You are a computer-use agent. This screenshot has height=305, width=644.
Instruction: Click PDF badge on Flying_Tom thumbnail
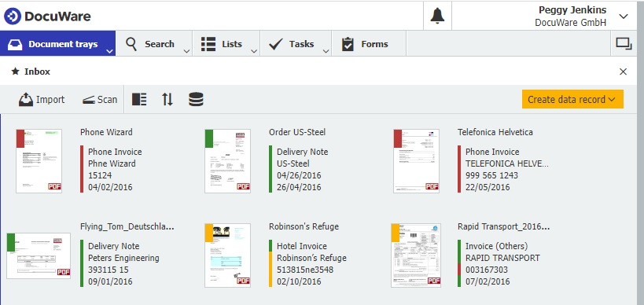pyautogui.click(x=64, y=272)
